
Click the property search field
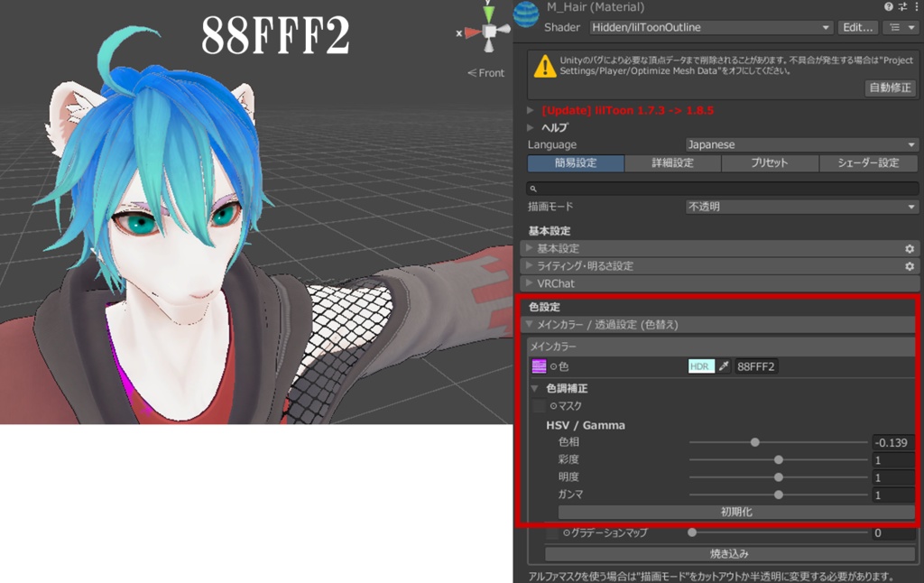pos(723,189)
